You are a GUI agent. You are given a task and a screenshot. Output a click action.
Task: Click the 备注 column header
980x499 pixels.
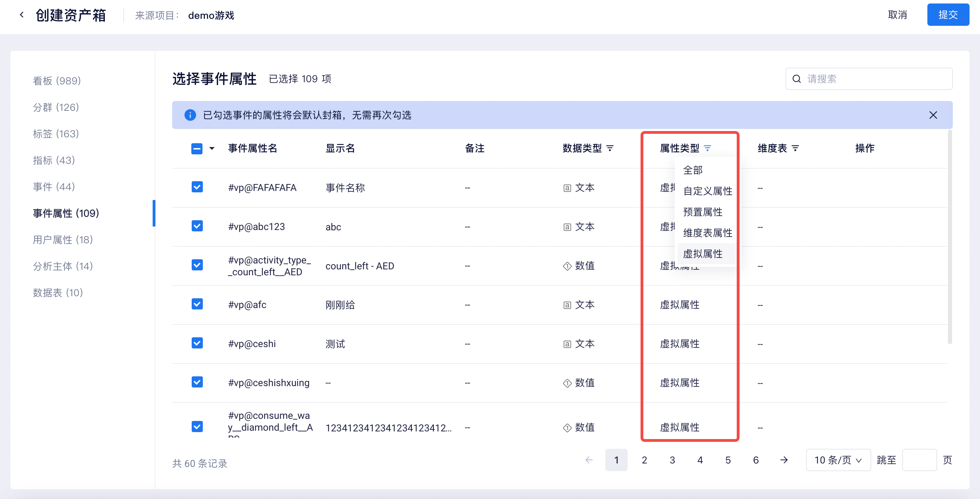point(474,148)
